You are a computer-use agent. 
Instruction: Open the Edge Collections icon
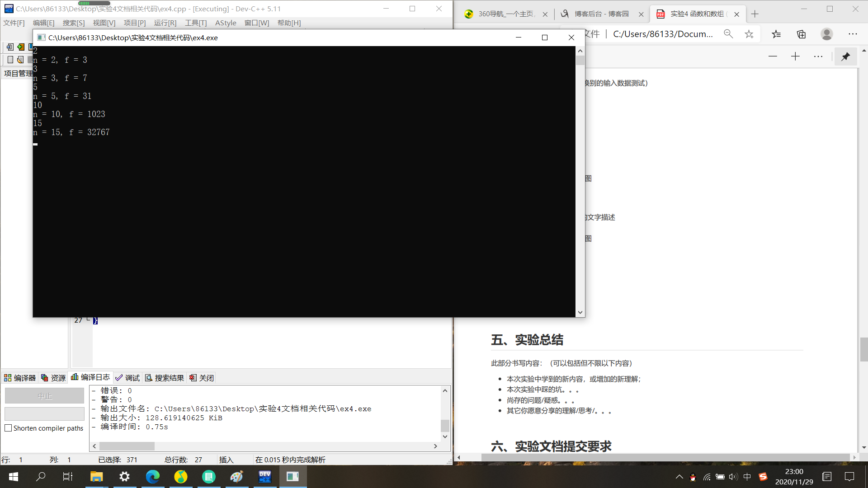801,34
